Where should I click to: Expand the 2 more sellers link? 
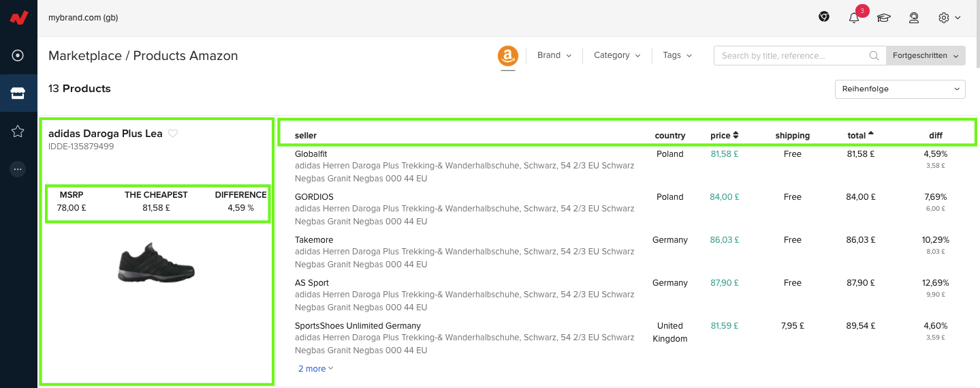tap(315, 369)
